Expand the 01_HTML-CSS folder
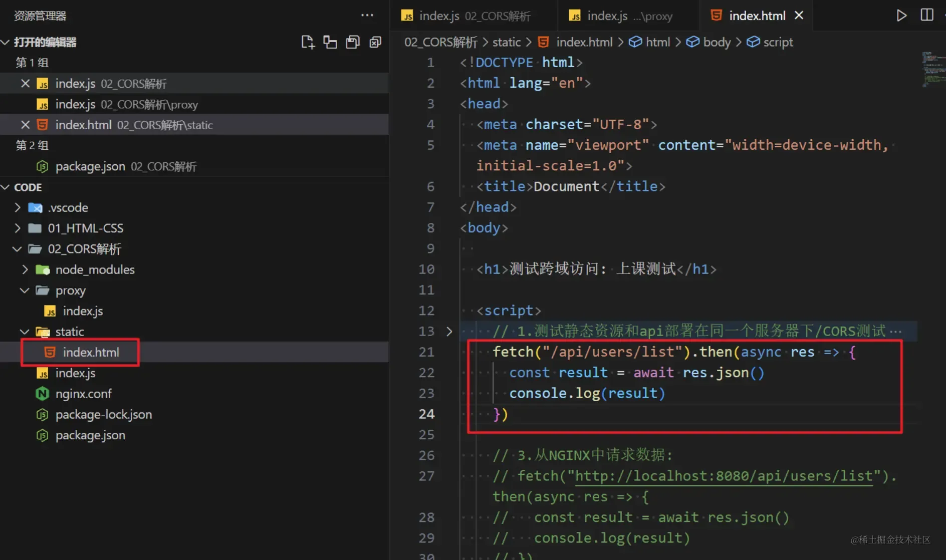 [18, 228]
